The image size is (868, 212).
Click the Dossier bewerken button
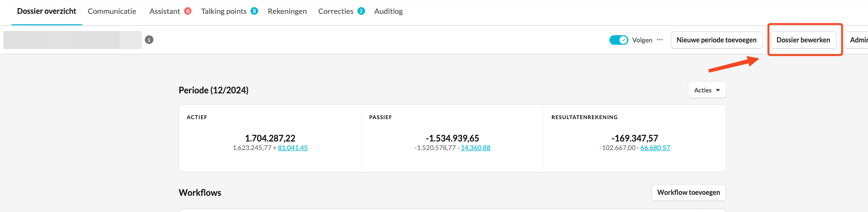(x=803, y=40)
